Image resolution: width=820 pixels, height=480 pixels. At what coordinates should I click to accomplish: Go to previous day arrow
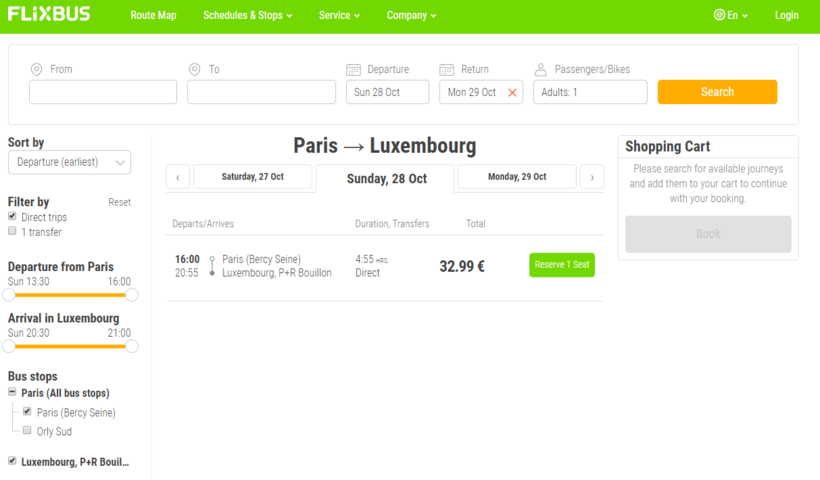[x=178, y=177]
